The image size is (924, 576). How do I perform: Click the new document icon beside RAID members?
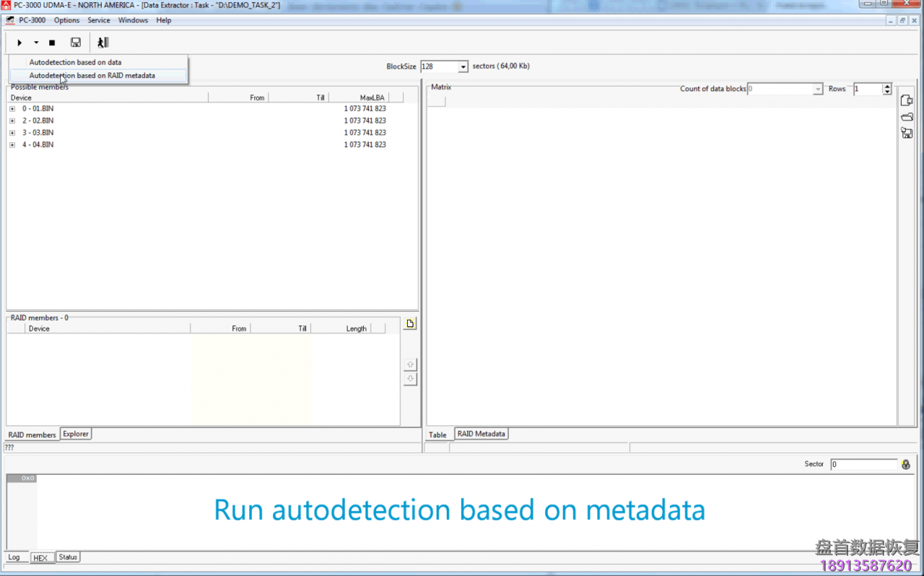(x=410, y=324)
